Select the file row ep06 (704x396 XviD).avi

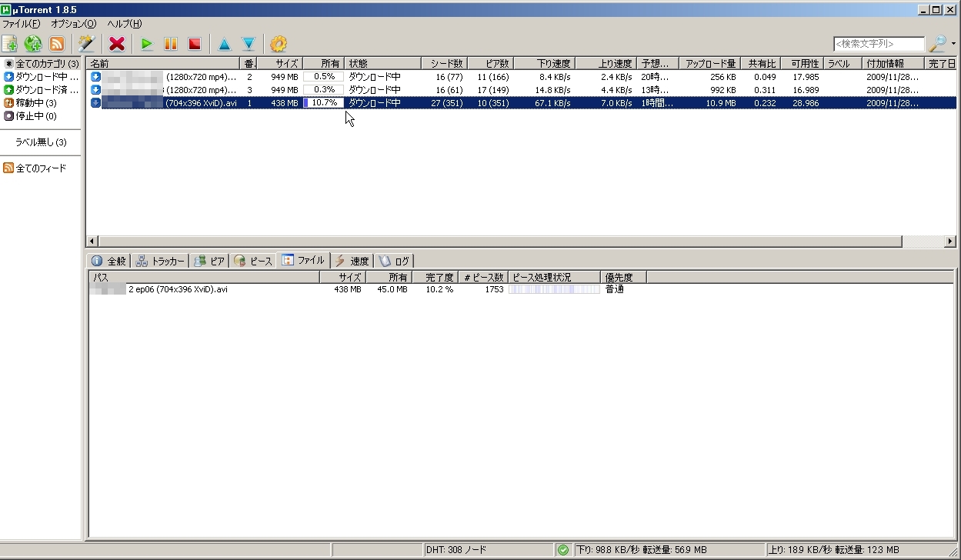[x=522, y=290]
